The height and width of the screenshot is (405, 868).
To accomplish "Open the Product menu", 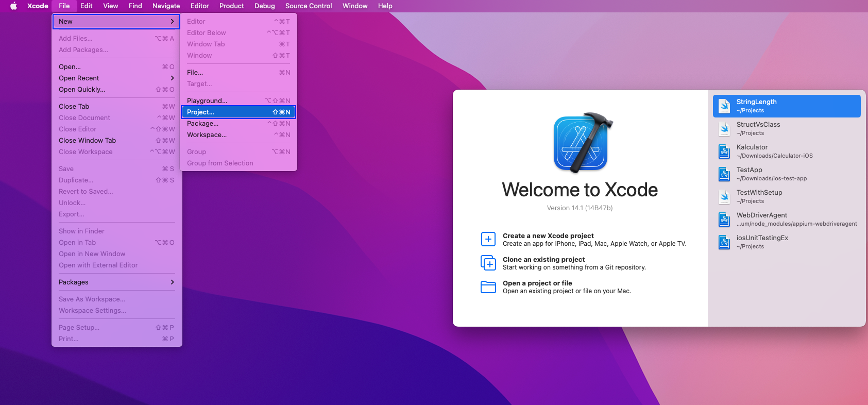I will click(x=232, y=6).
